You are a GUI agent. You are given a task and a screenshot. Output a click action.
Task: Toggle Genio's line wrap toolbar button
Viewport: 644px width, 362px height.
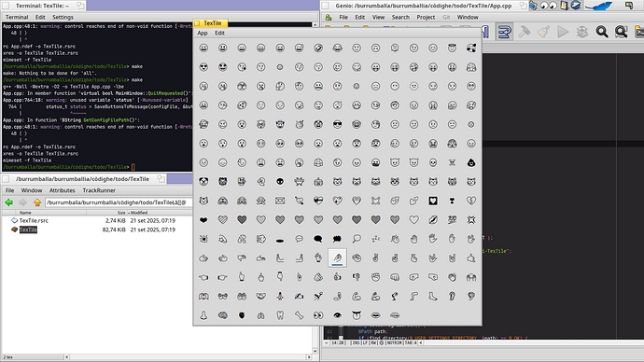pos(504,32)
